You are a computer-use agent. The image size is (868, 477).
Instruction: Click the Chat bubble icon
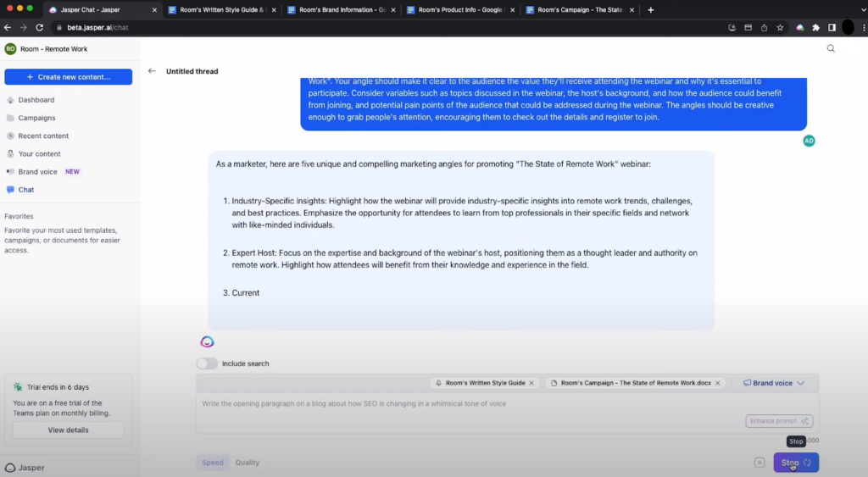click(10, 190)
